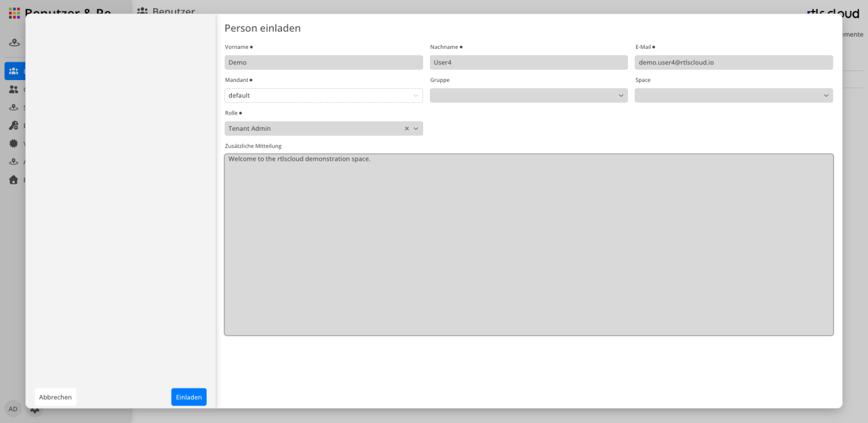
Task: Open the AD user avatar
Action: tap(13, 409)
